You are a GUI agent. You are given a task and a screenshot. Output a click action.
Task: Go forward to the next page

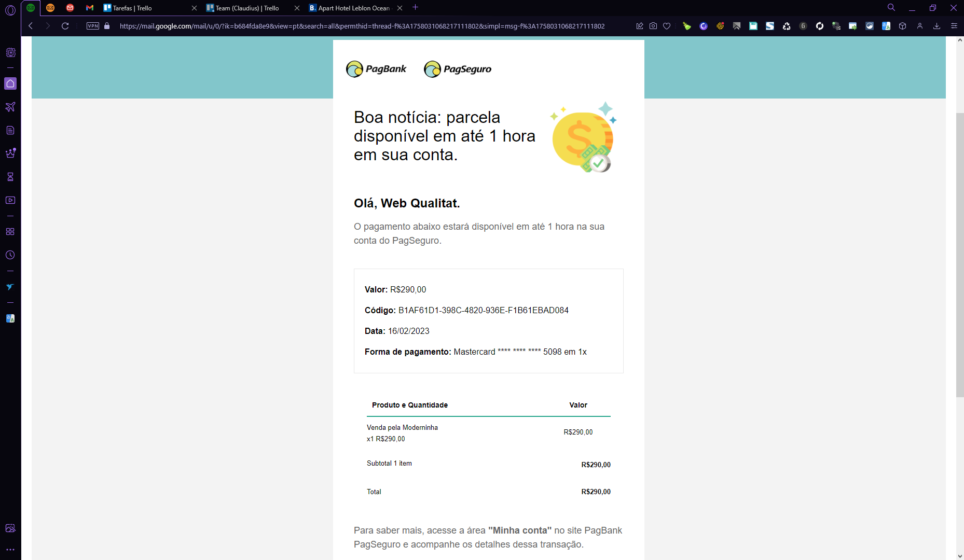tap(48, 26)
